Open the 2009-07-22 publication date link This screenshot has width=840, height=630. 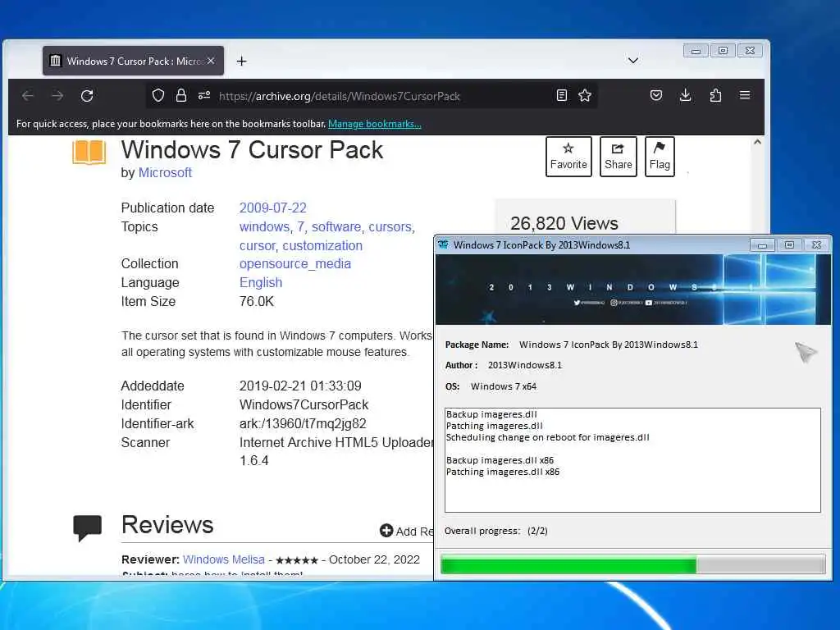tap(272, 208)
